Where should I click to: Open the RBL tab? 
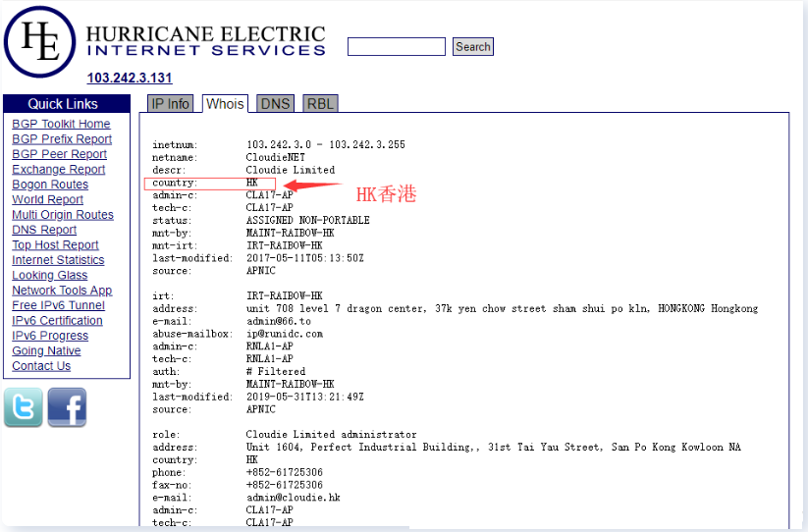click(320, 103)
